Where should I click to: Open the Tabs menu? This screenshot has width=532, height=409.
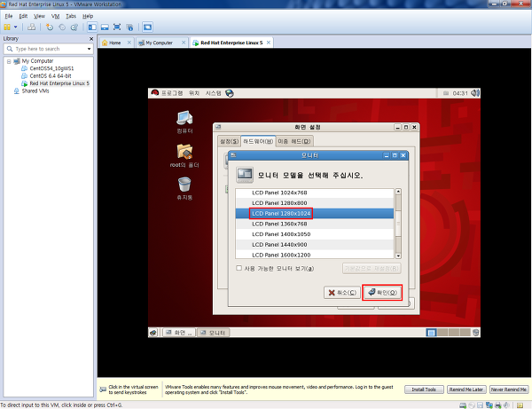click(71, 16)
